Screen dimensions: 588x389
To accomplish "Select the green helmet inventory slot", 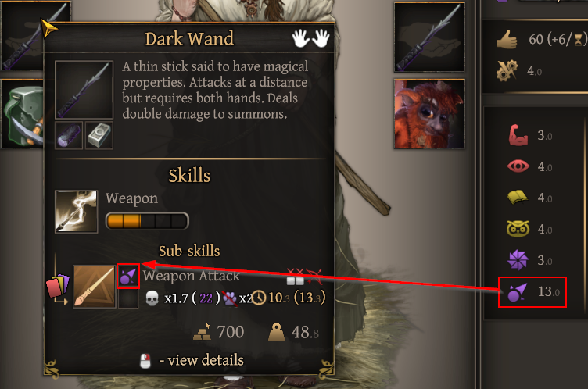I will point(22,114).
